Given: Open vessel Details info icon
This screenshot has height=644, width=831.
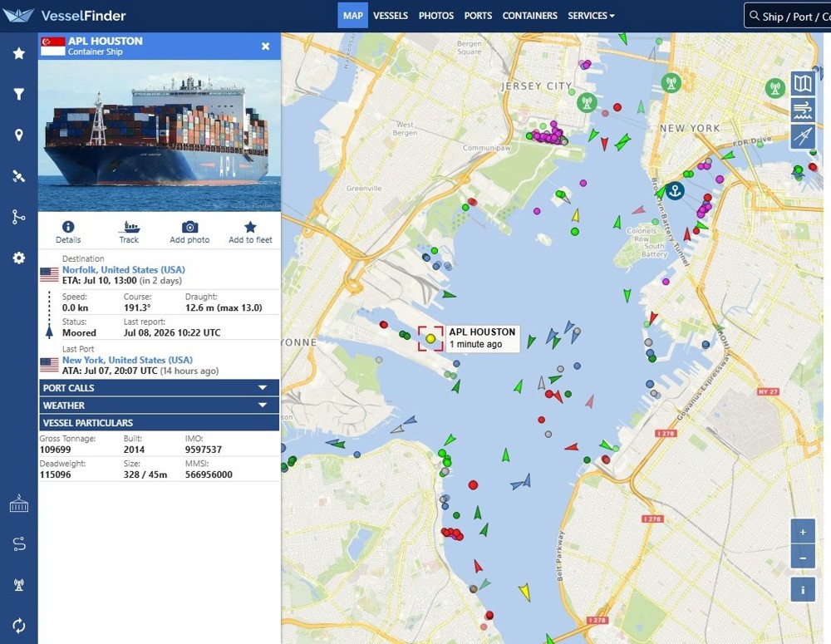Looking at the screenshot, I should coord(68,232).
